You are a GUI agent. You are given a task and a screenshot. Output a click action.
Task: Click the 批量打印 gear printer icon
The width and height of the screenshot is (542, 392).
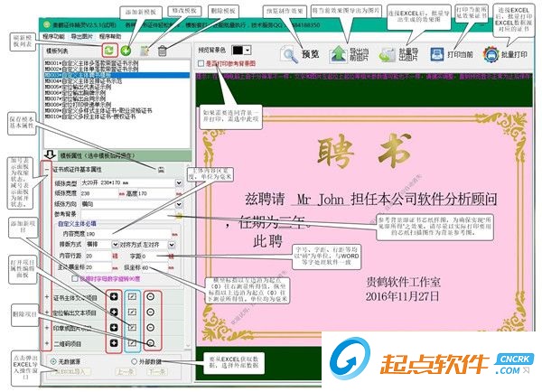[491, 54]
